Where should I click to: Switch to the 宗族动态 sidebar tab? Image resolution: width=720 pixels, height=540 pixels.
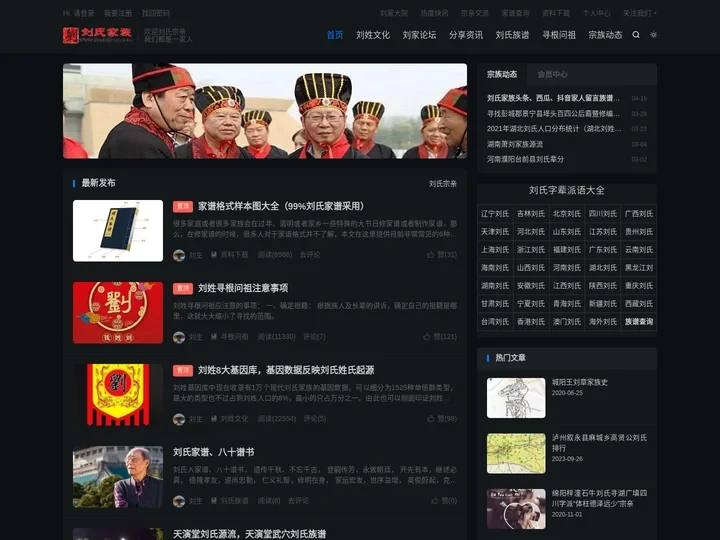pyautogui.click(x=502, y=74)
